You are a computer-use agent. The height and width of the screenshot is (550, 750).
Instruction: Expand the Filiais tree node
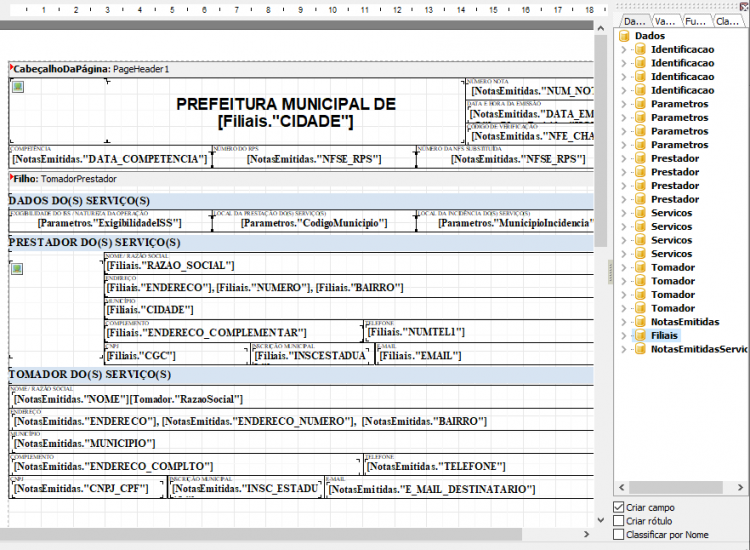[623, 336]
